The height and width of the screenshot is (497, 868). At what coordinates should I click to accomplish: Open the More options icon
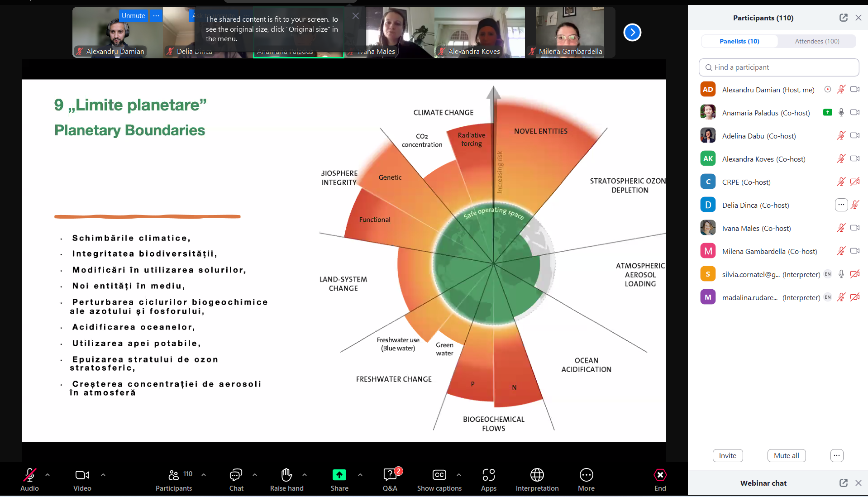[x=586, y=475]
